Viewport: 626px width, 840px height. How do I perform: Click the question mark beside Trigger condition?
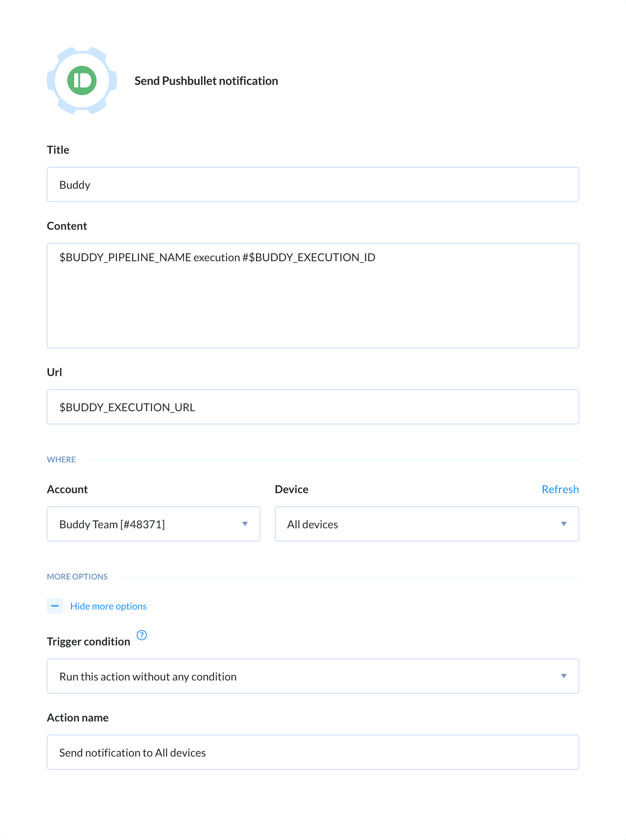point(142,636)
